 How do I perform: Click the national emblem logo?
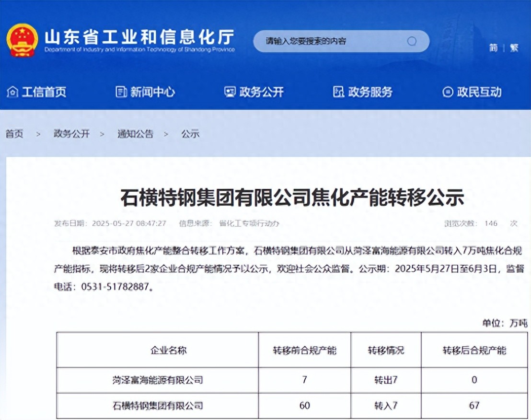(22, 40)
